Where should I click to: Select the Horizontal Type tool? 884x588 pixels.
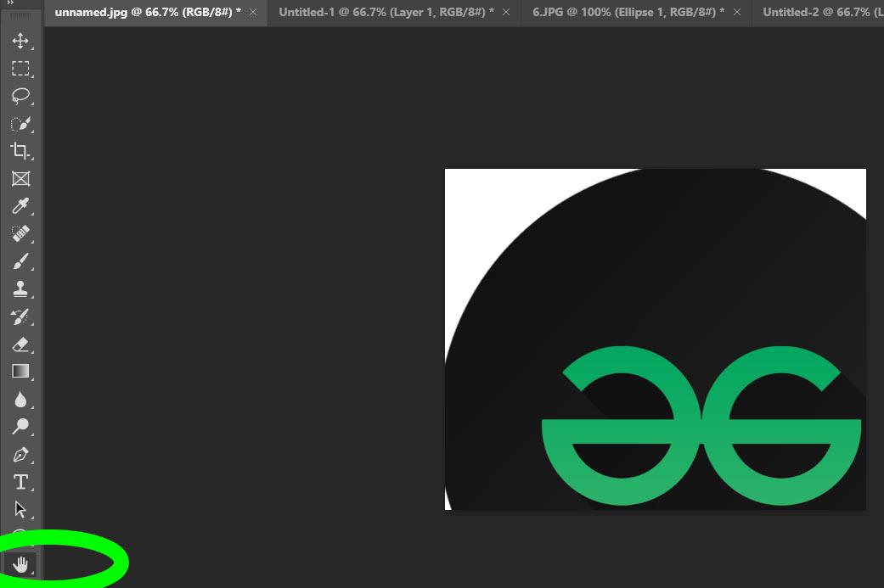21,482
